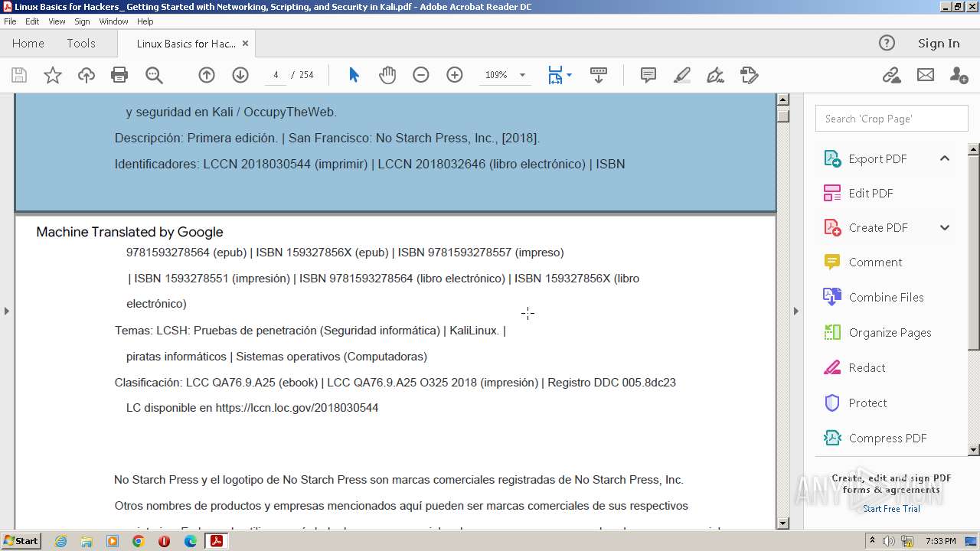This screenshot has height=551, width=980.
Task: Click tools pane scrollbar down arrow
Action: [973, 450]
